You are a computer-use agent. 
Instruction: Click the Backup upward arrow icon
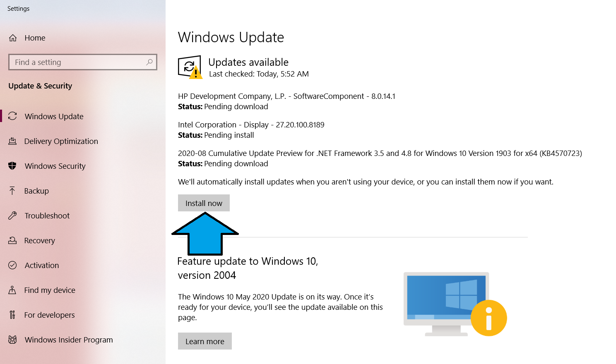12,191
